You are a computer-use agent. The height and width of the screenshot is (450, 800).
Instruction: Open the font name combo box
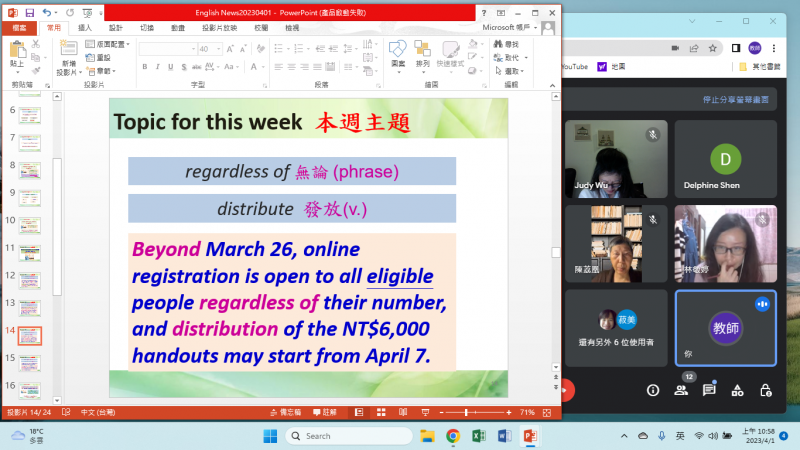point(168,49)
